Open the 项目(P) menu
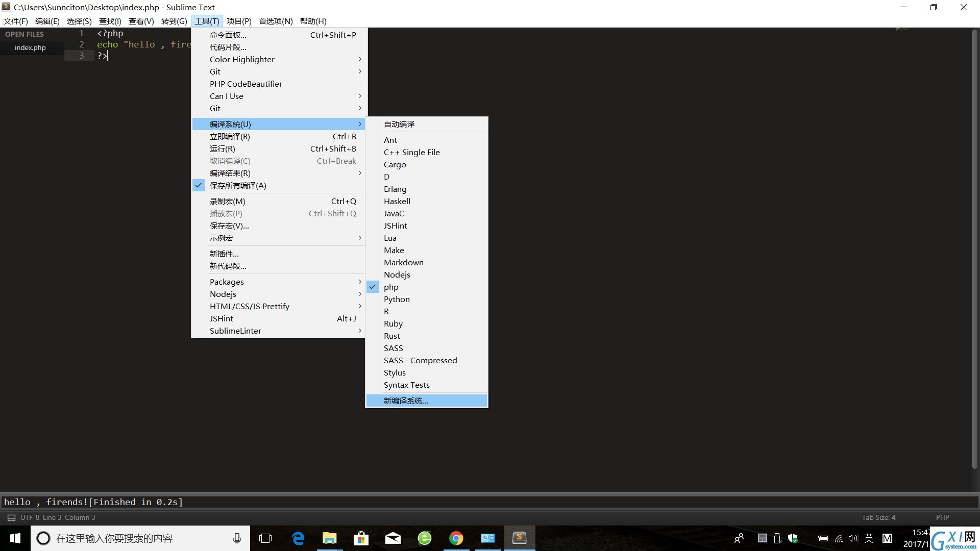 239,21
